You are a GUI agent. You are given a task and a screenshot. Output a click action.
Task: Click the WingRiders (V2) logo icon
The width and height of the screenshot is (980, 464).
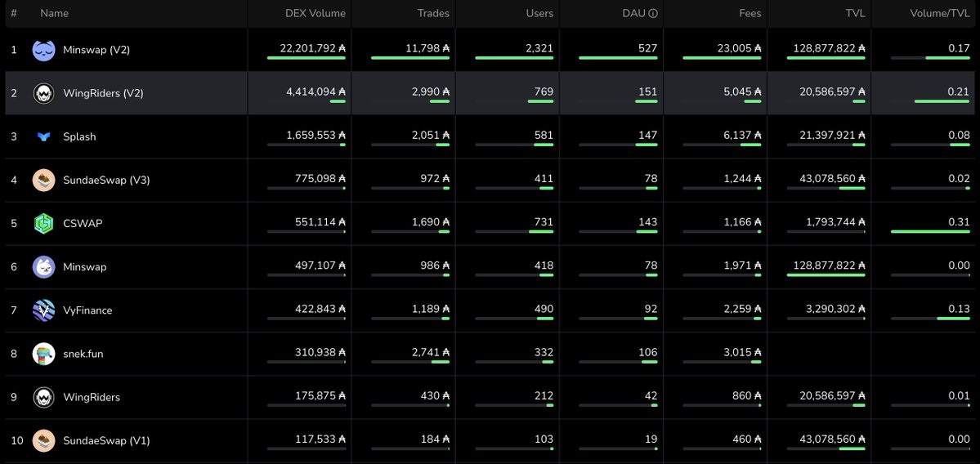44,93
